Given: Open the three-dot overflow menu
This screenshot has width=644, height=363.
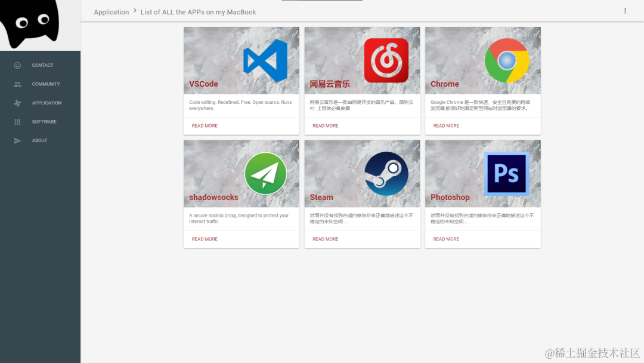Looking at the screenshot, I should point(625,11).
